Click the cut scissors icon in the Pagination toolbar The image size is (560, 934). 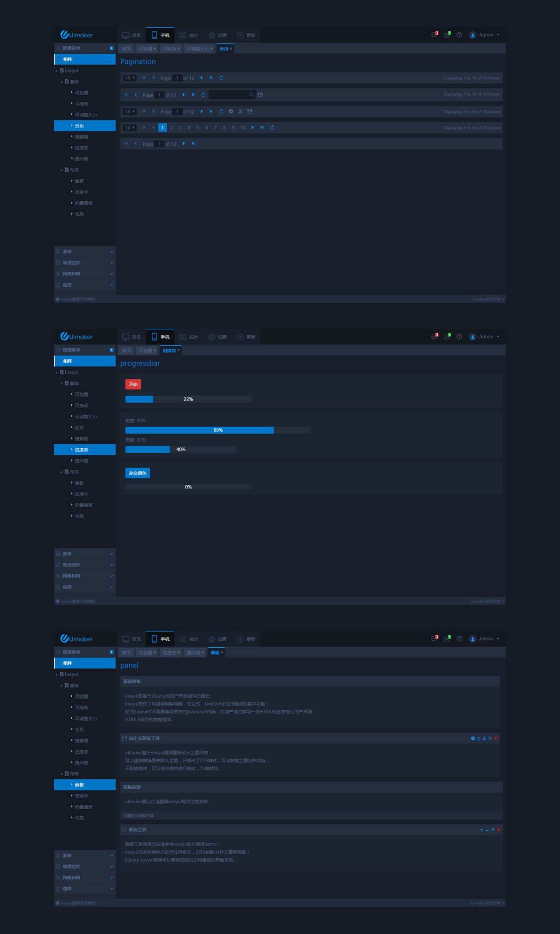(x=240, y=112)
